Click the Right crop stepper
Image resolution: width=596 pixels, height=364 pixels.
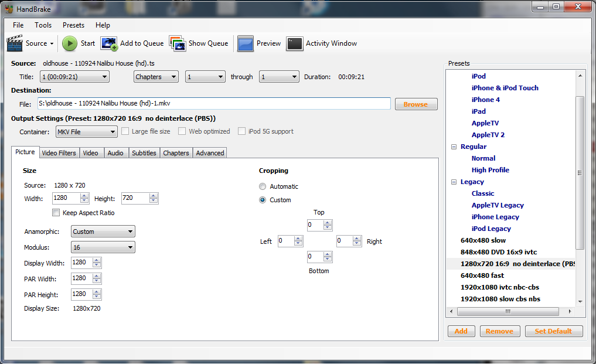click(349, 241)
